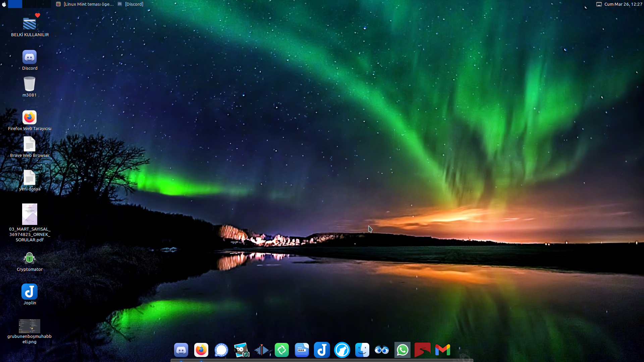The height and width of the screenshot is (362, 644).
Task: Click the clock showing Cum Mar 26, 12:27
Action: (623, 4)
